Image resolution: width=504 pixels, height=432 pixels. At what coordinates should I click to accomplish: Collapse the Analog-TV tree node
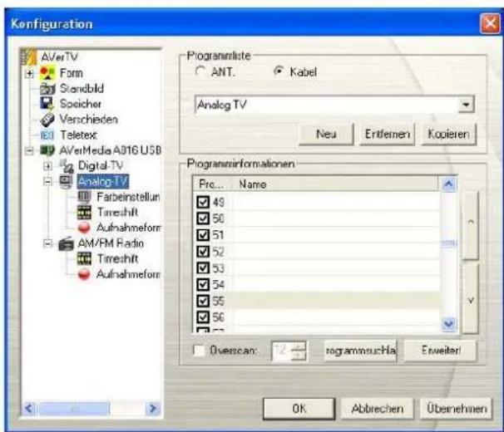pos(47,181)
